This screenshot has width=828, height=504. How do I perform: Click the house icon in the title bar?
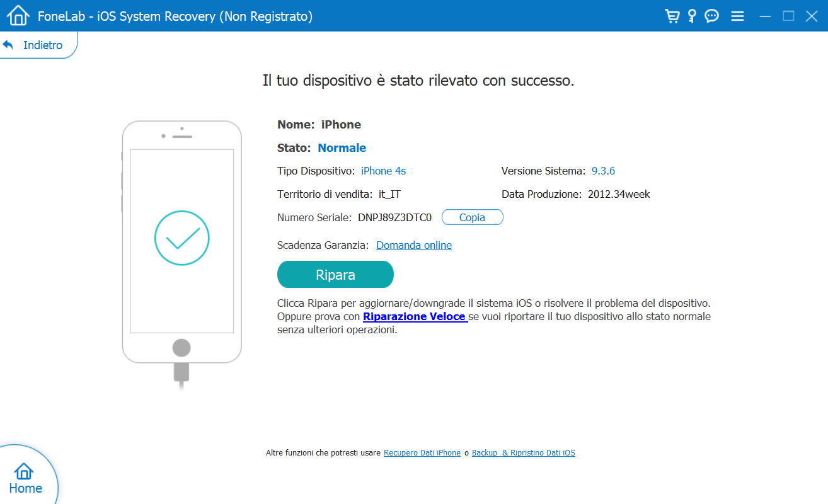tap(19, 16)
